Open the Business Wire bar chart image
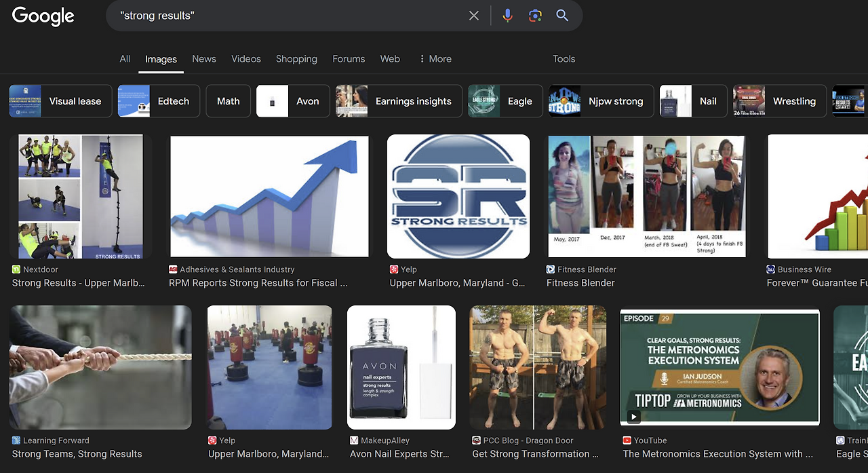The height and width of the screenshot is (473, 868). click(x=818, y=197)
